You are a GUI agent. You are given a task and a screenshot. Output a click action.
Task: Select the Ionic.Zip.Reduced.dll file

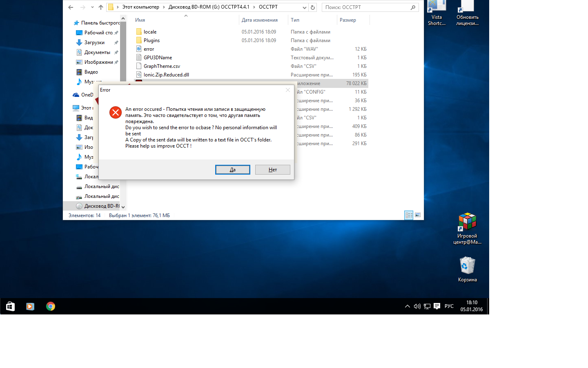coord(166,75)
